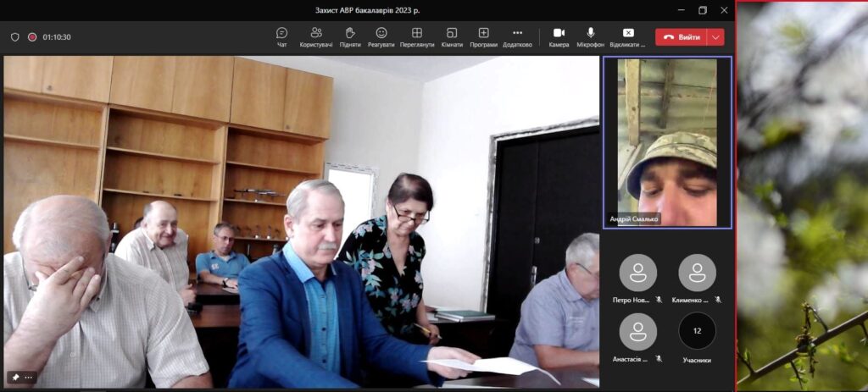The height and width of the screenshot is (392, 868).
Task: Click the red recording indicator
Action: (x=32, y=37)
